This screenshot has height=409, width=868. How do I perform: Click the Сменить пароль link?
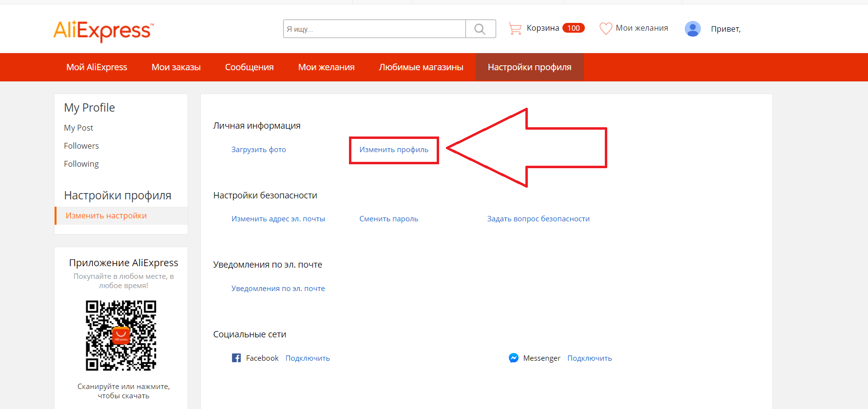389,218
